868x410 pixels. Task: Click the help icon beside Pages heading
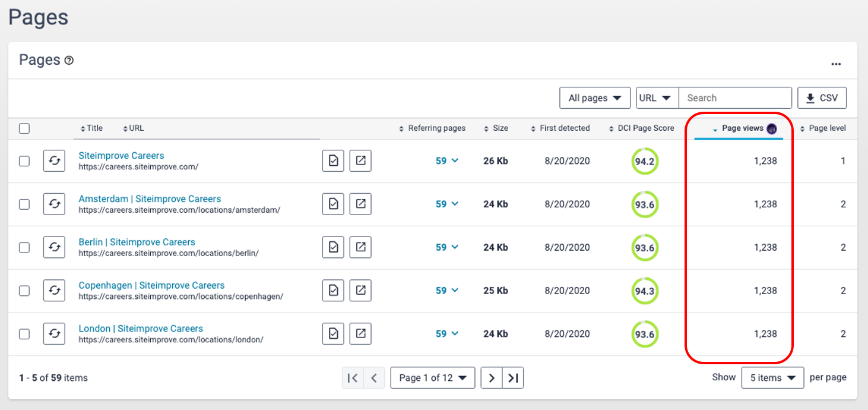pyautogui.click(x=69, y=61)
